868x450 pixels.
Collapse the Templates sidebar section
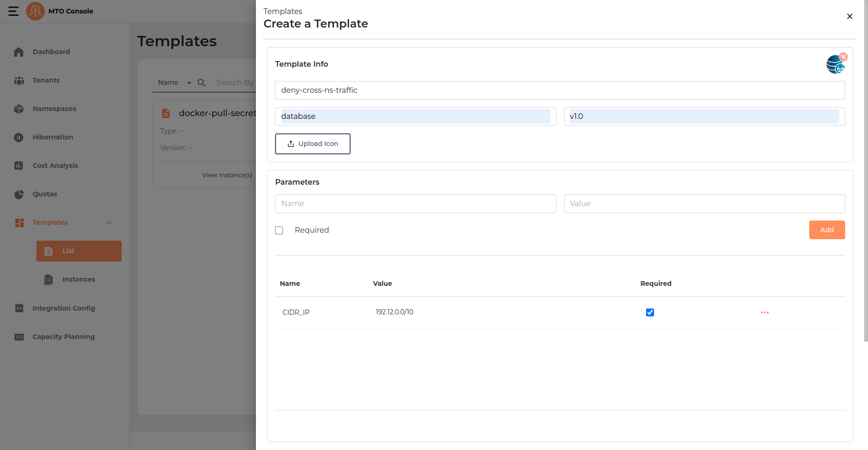[x=109, y=223]
